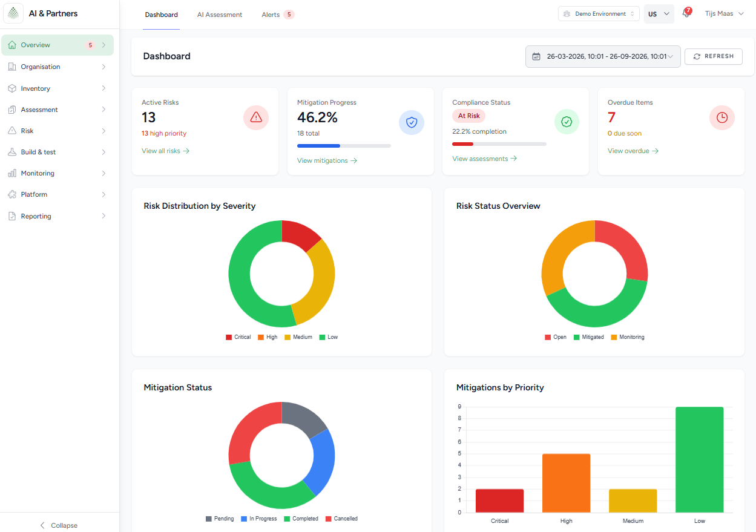Select Reporting in the sidebar

[x=57, y=216]
